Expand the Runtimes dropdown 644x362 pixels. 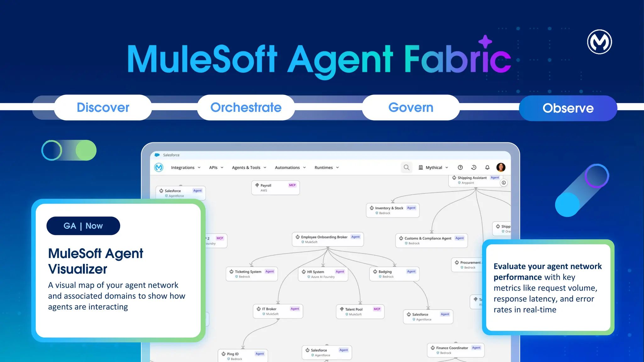point(327,167)
